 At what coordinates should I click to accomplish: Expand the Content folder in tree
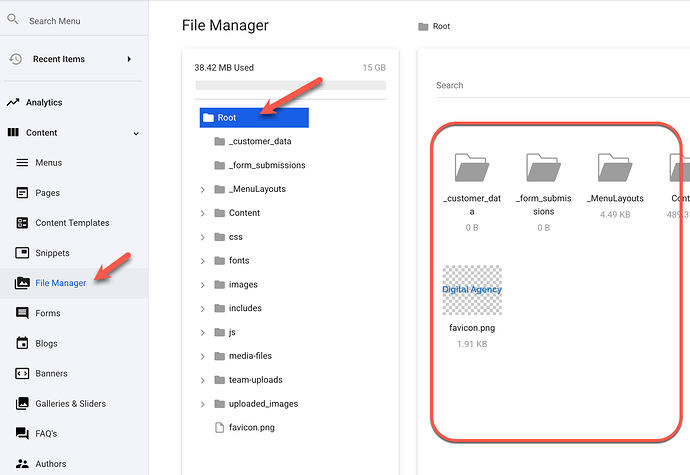(x=202, y=214)
